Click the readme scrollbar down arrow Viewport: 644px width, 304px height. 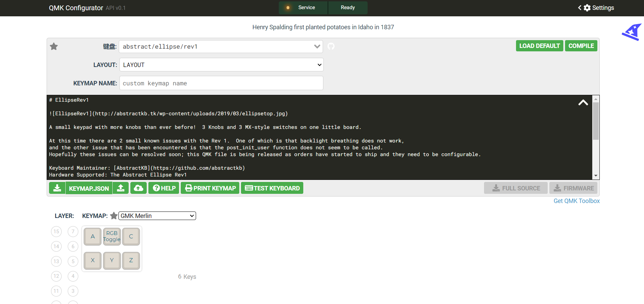596,176
